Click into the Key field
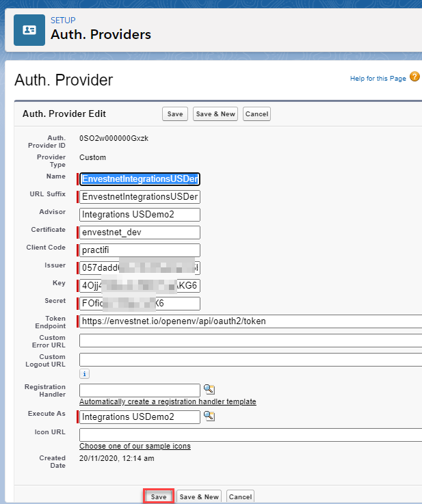Screen dimensions: 422x504 [140, 285]
